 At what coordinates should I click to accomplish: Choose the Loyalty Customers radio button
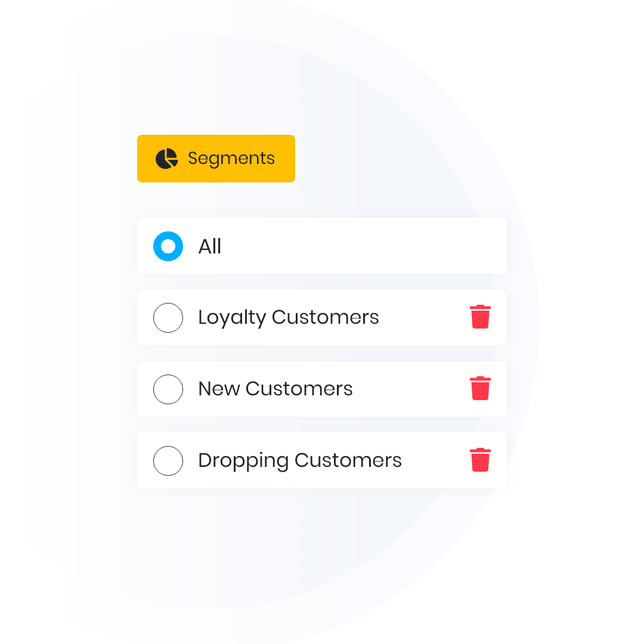[168, 317]
